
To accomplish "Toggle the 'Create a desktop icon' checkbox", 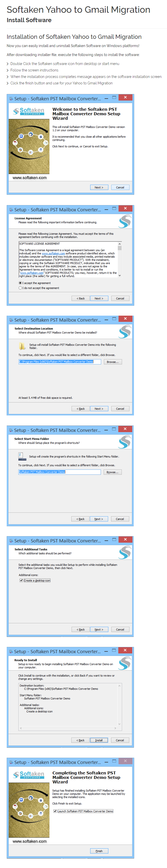I will tap(21, 580).
